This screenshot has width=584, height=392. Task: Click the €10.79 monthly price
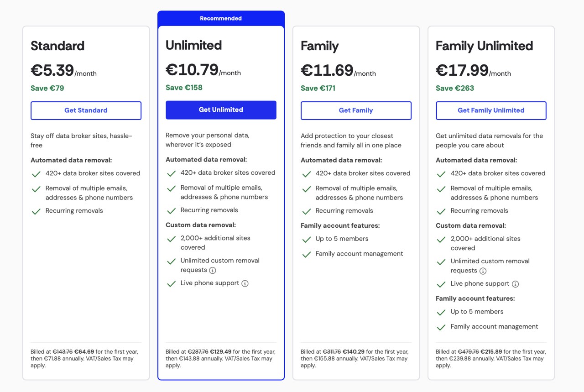click(x=192, y=70)
